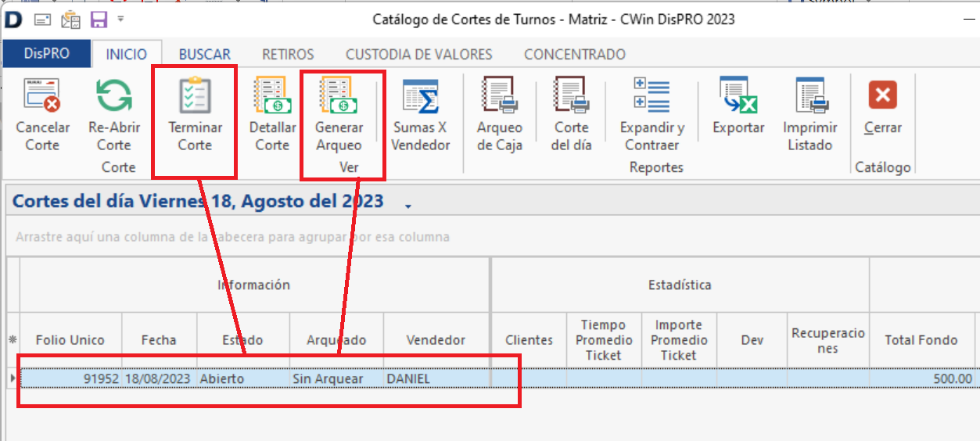The width and height of the screenshot is (980, 441).
Task: Click the Estadística band header
Action: (680, 285)
